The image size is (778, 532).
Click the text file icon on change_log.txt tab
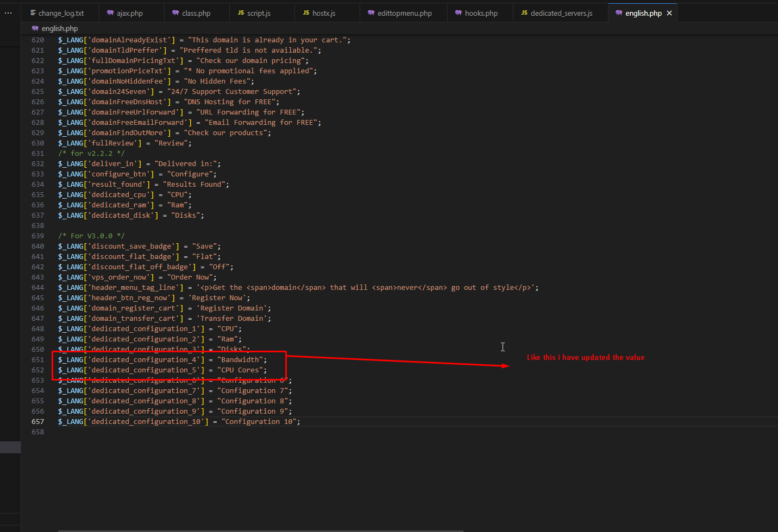tap(33, 13)
